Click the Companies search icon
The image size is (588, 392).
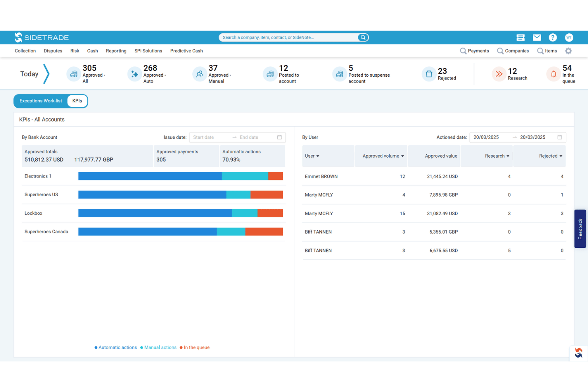coord(500,51)
